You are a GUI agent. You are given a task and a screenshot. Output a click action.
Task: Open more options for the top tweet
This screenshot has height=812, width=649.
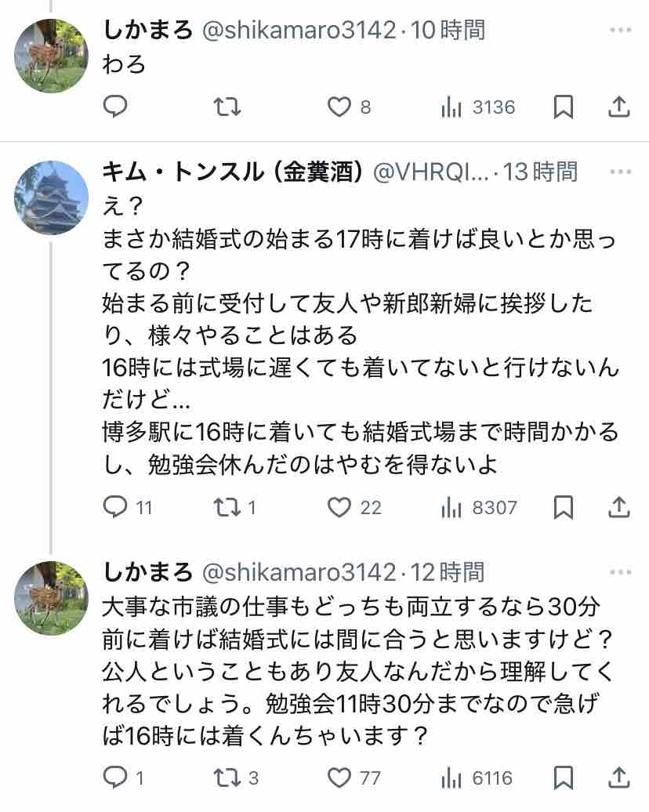click(620, 31)
